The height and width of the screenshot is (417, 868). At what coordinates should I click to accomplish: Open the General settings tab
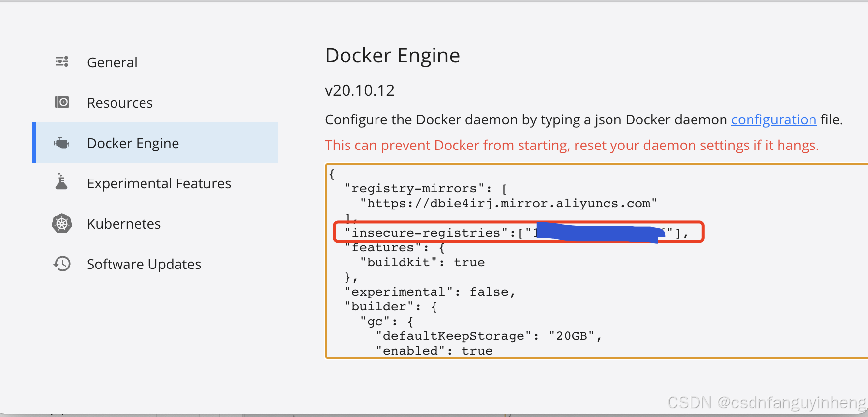(155, 62)
